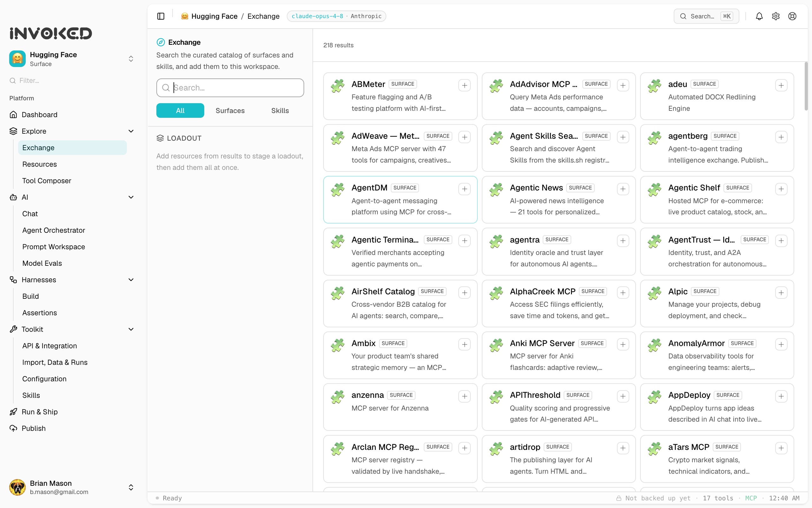Switch to the Surfaces filter tab
The image size is (812, 508).
tap(230, 110)
